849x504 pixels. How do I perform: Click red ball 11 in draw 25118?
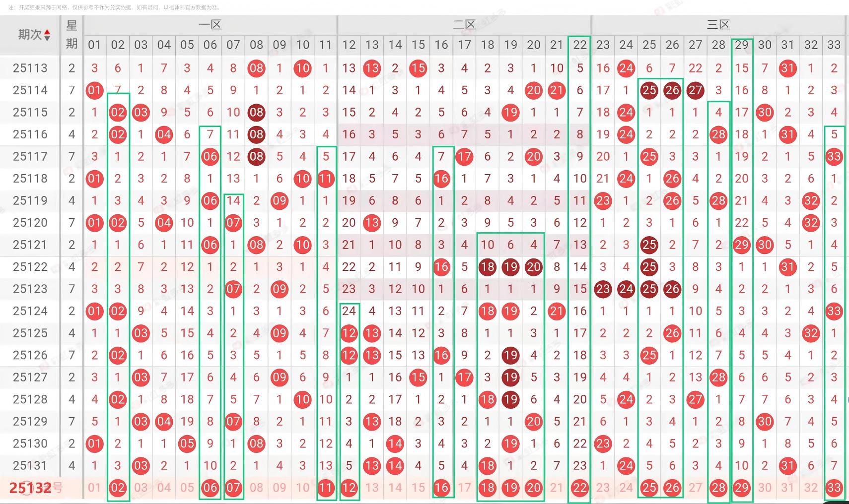[326, 179]
